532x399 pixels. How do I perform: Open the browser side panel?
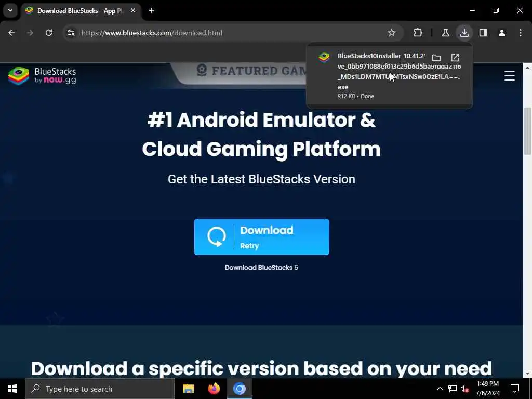(483, 33)
